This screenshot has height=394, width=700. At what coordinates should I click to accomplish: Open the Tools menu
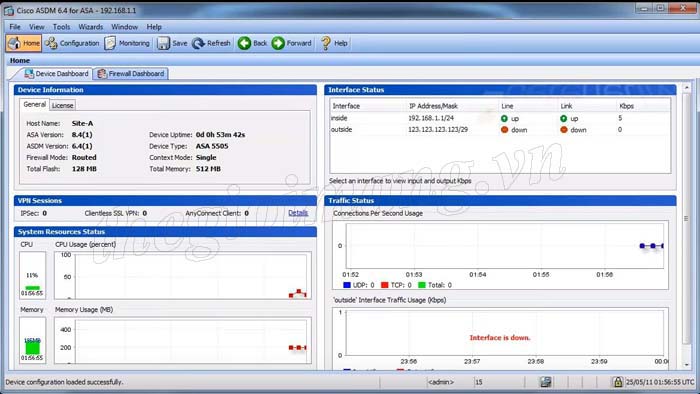(61, 27)
